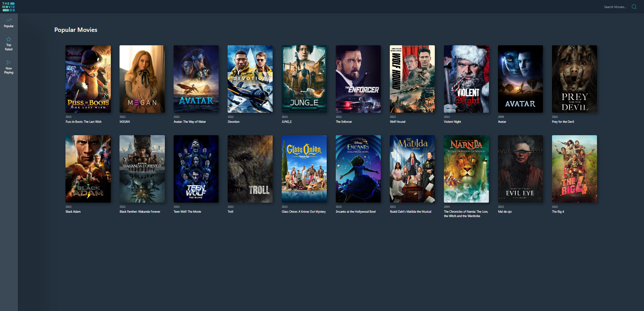This screenshot has height=311, width=644.
Task: Select the JUNG_E movie poster
Action: tap(304, 79)
